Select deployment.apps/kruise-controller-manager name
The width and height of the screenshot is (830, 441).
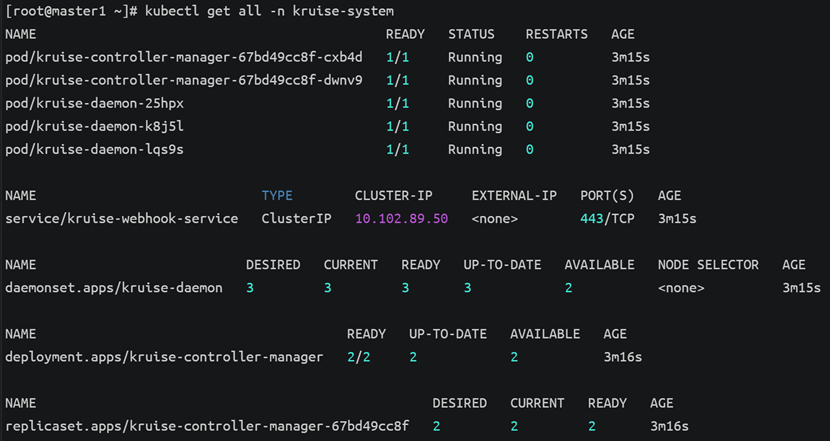click(164, 357)
